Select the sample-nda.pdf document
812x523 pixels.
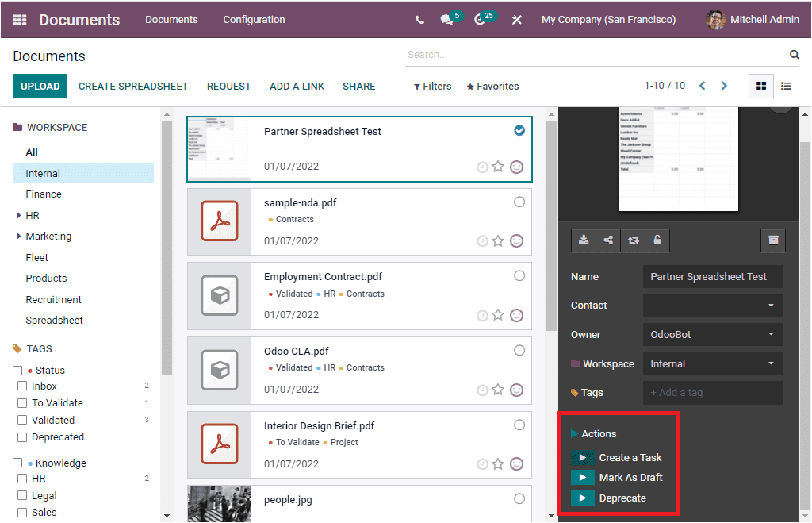point(519,202)
